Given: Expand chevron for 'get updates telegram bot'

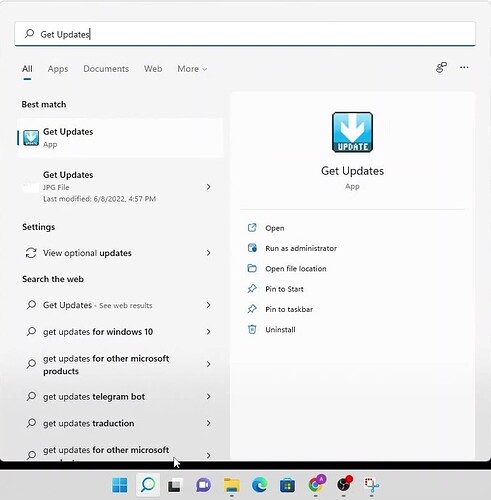Looking at the screenshot, I should point(209,396).
